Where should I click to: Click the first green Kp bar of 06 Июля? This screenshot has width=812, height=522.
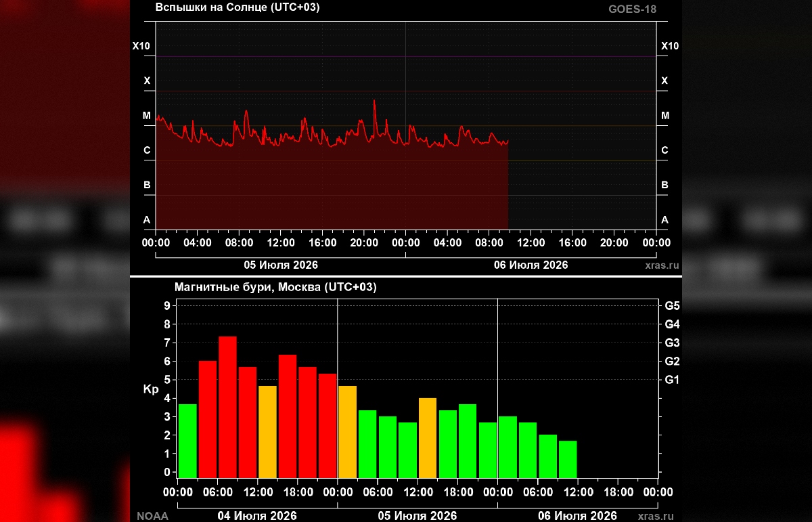click(507, 447)
